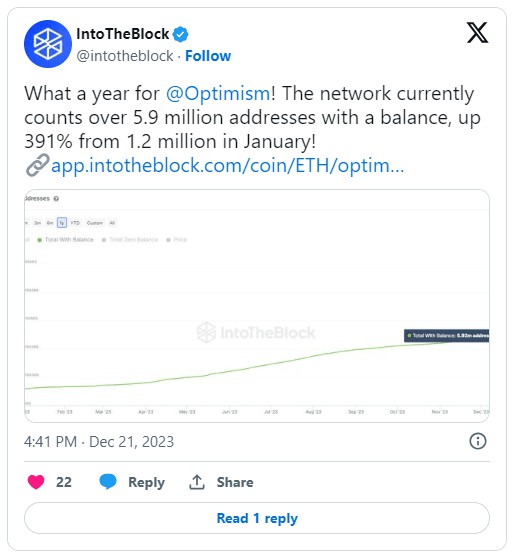The width and height of the screenshot is (514, 557).
Task: Click the Read 1 reply button
Action: click(257, 518)
